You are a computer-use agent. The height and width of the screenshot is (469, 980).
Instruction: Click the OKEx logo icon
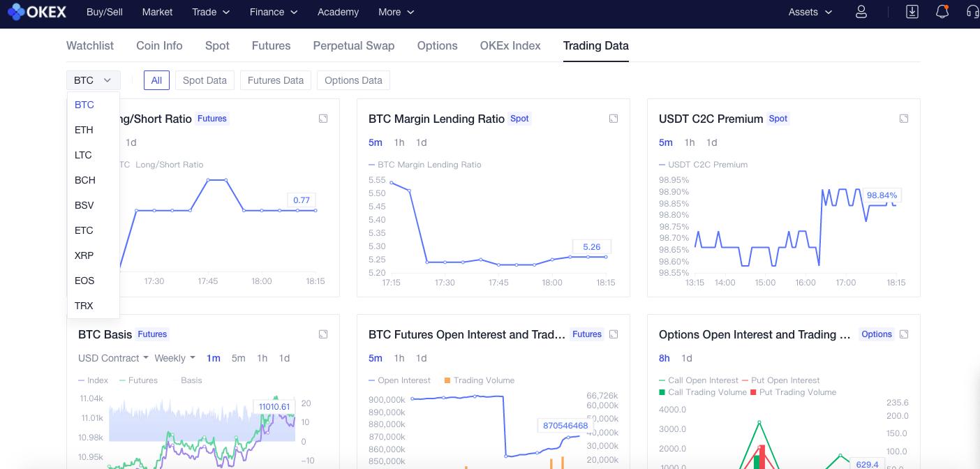tap(17, 12)
